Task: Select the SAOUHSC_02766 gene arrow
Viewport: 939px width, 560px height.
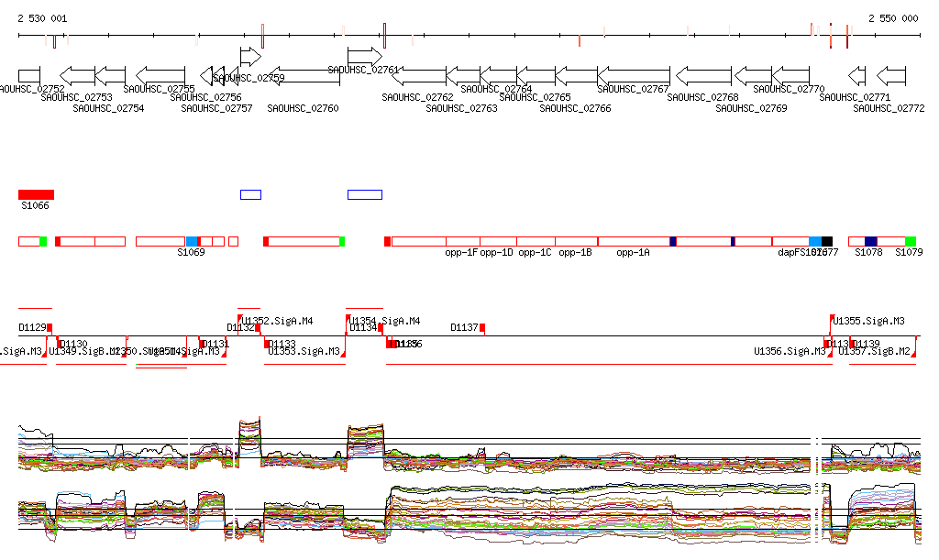Action: (576, 76)
